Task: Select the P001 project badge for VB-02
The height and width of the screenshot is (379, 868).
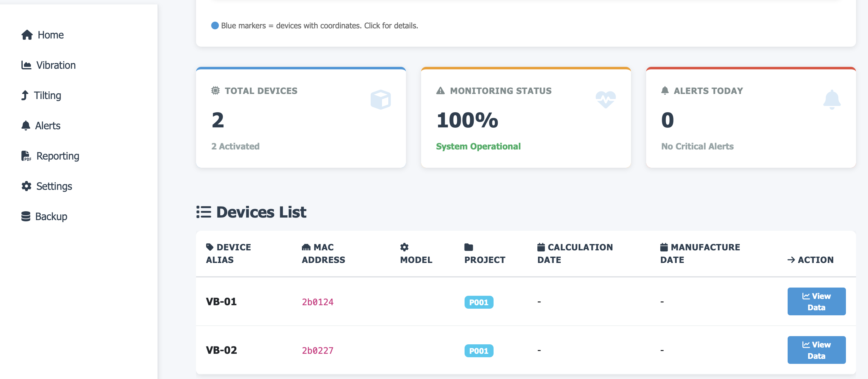Action: [479, 351]
